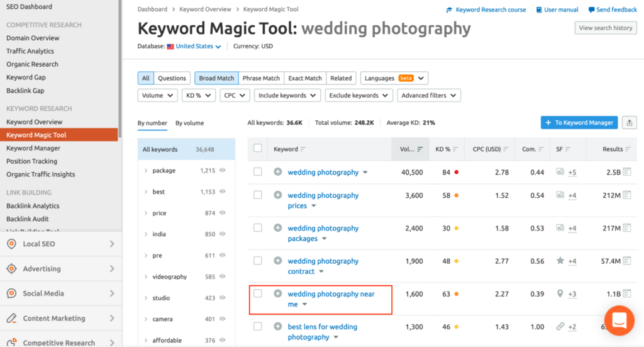Switch to the Related tab
Viewport: 644px width, 347px height.
[341, 78]
